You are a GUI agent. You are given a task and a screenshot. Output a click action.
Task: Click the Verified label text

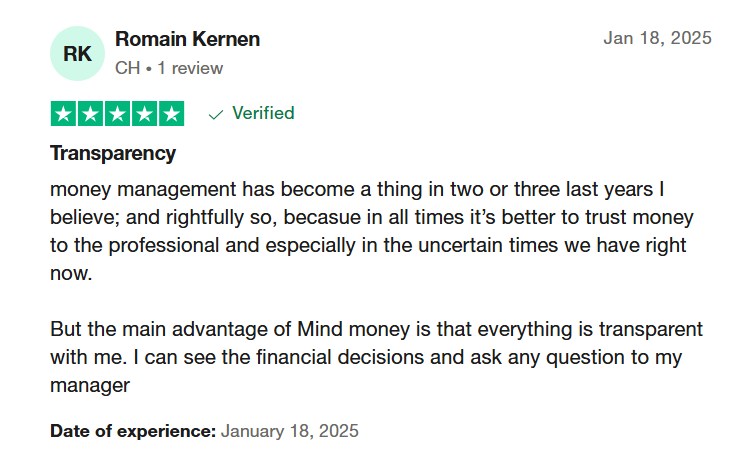pyautogui.click(x=263, y=113)
